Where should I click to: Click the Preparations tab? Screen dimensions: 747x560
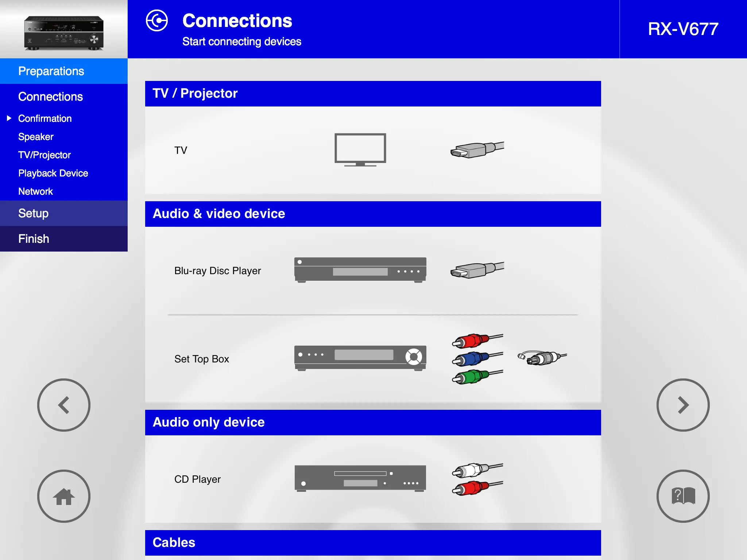coord(63,71)
